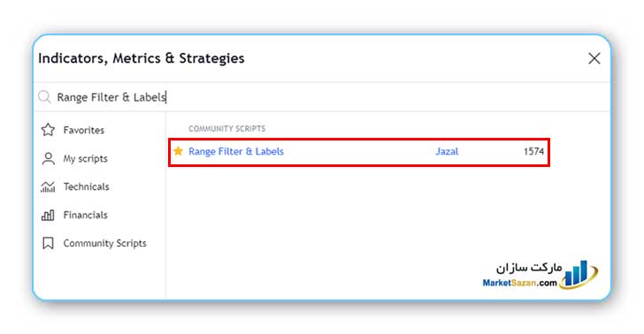The height and width of the screenshot is (334, 644).
Task: Select the Financials category label
Action: coord(86,215)
